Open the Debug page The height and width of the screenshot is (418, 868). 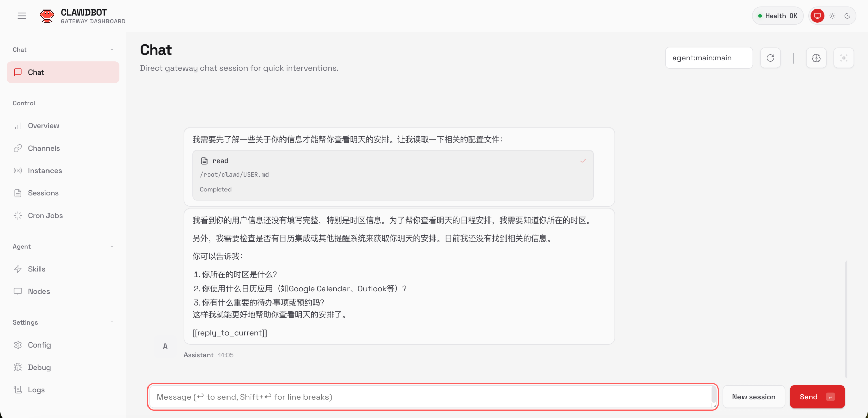(x=39, y=367)
